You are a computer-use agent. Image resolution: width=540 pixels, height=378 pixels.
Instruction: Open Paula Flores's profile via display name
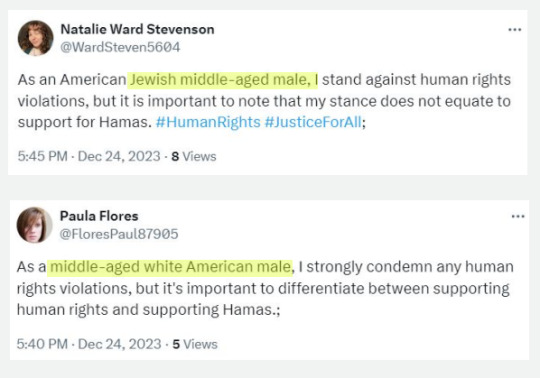(99, 216)
